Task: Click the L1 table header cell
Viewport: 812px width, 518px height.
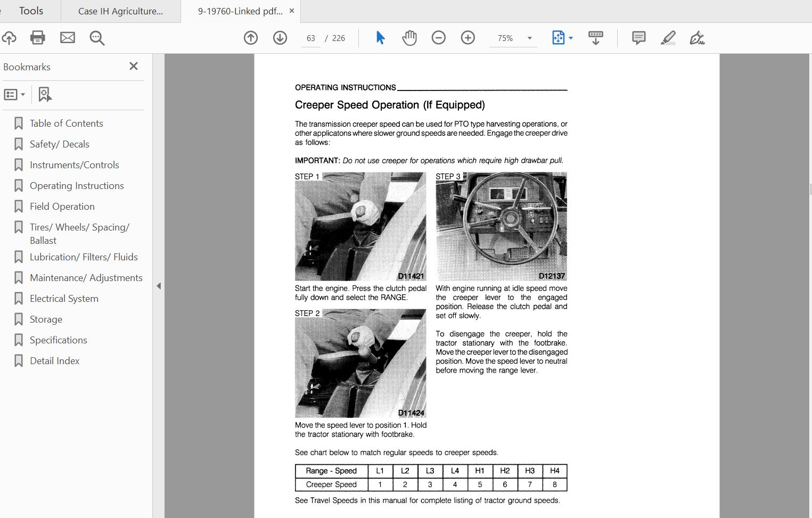Action: click(380, 471)
